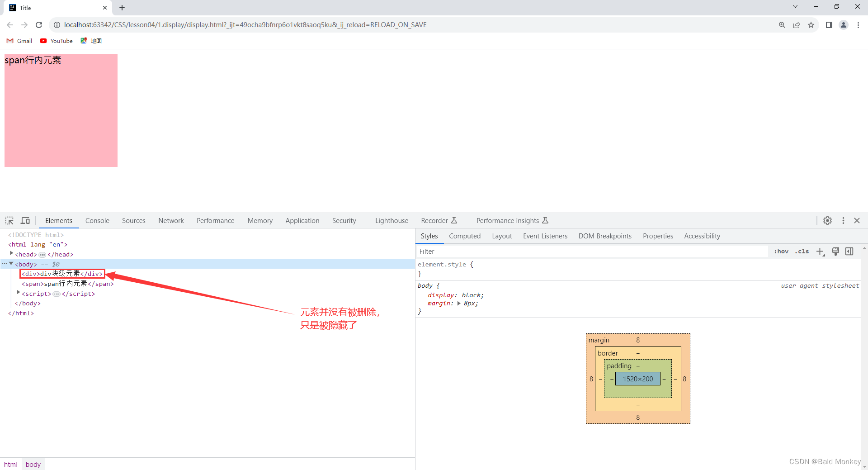Expand the script element node

click(18, 293)
